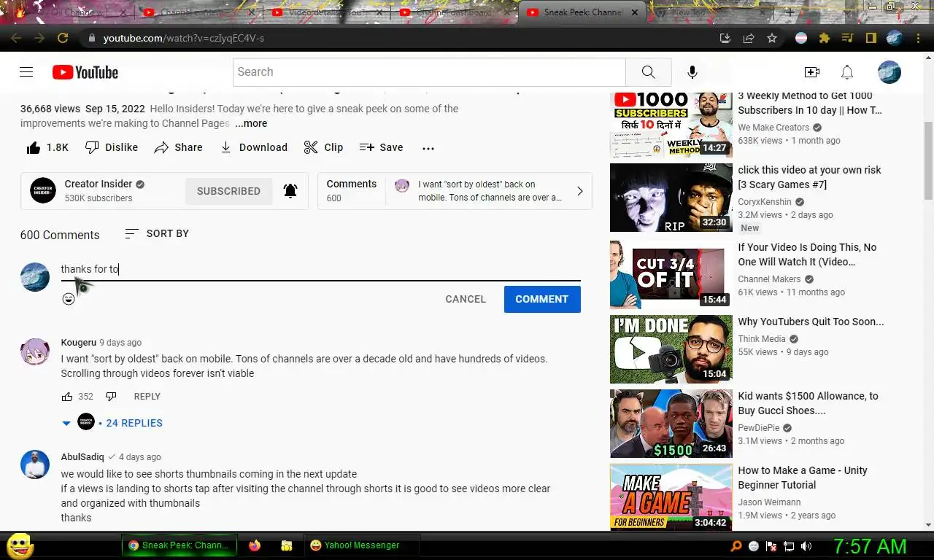Close the Sneak Peek tab
Image resolution: width=934 pixels, height=560 pixels.
coord(635,12)
